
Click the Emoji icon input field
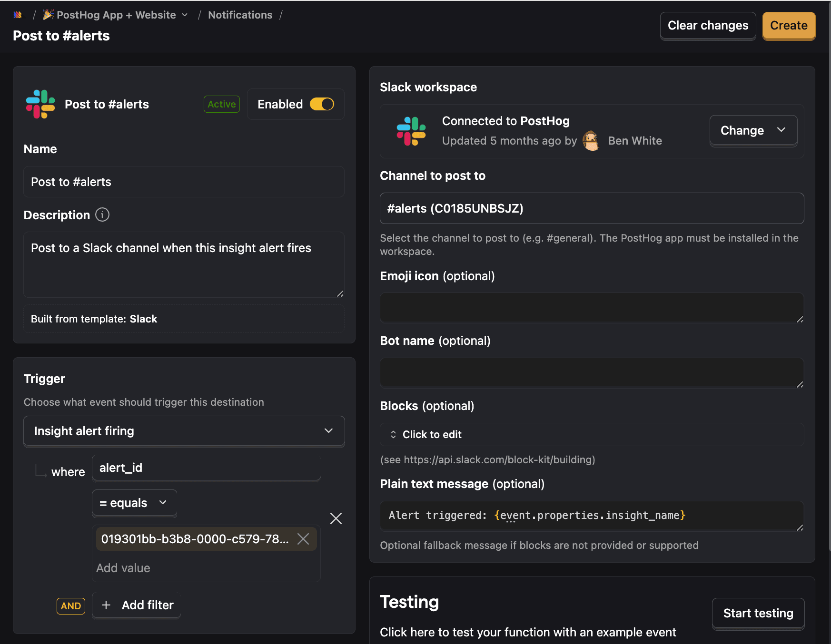click(592, 308)
